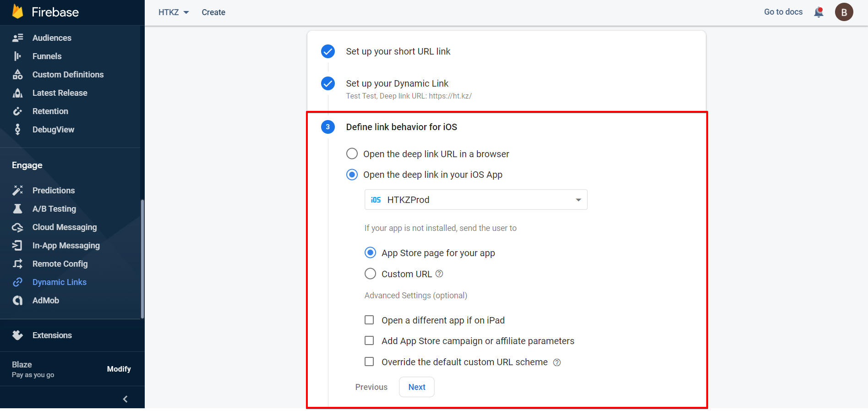Viewport: 868px width, 411px height.
Task: Select the Custom URL radio option
Action: pos(370,274)
